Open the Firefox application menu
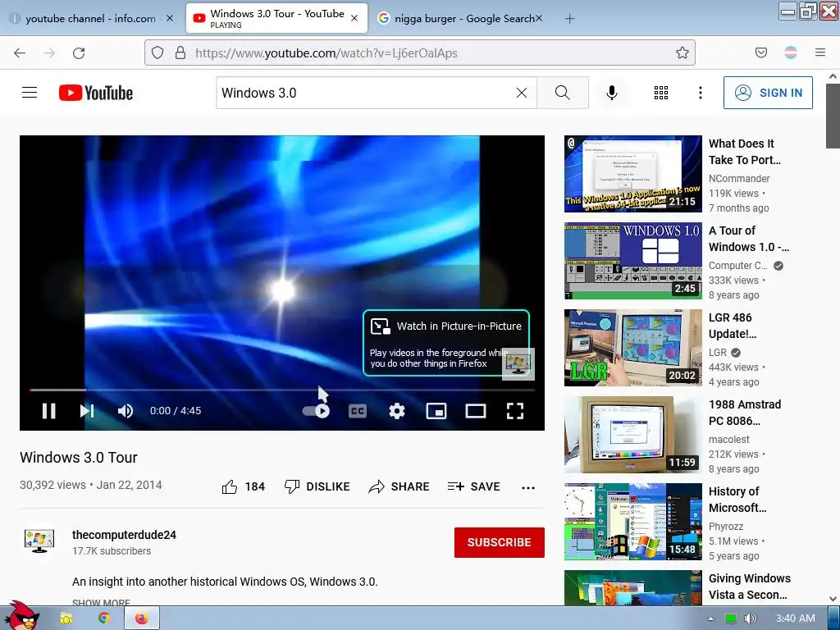840x630 pixels. 820,52
